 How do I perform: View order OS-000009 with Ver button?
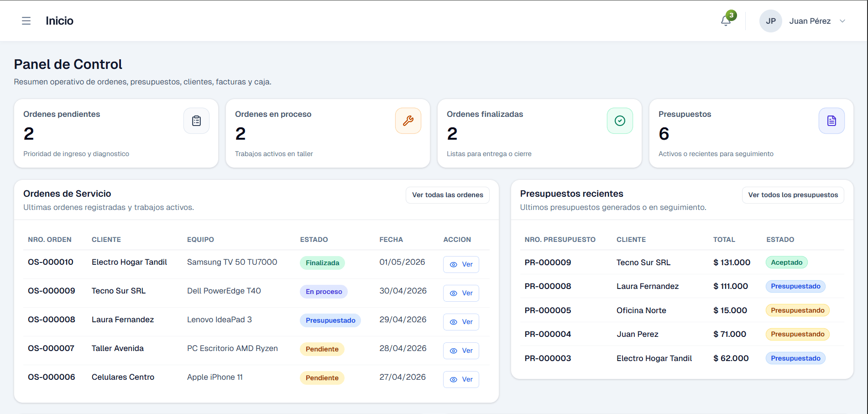point(461,293)
